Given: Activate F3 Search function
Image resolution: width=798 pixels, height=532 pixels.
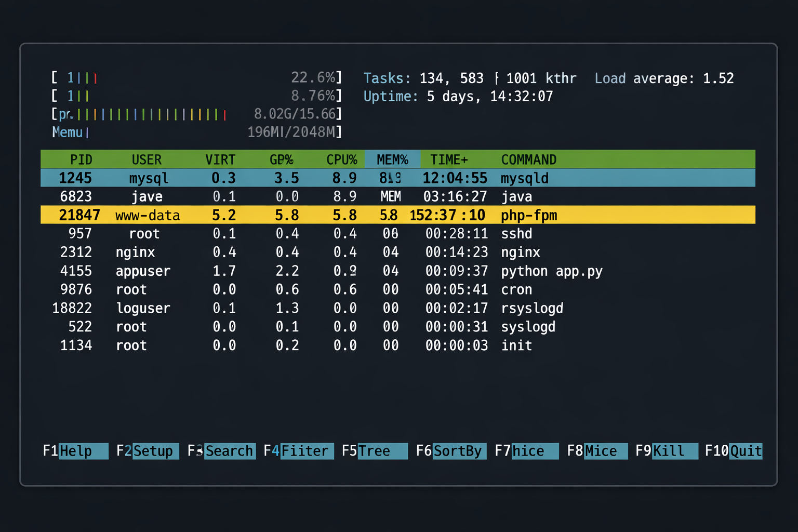Looking at the screenshot, I should [221, 451].
